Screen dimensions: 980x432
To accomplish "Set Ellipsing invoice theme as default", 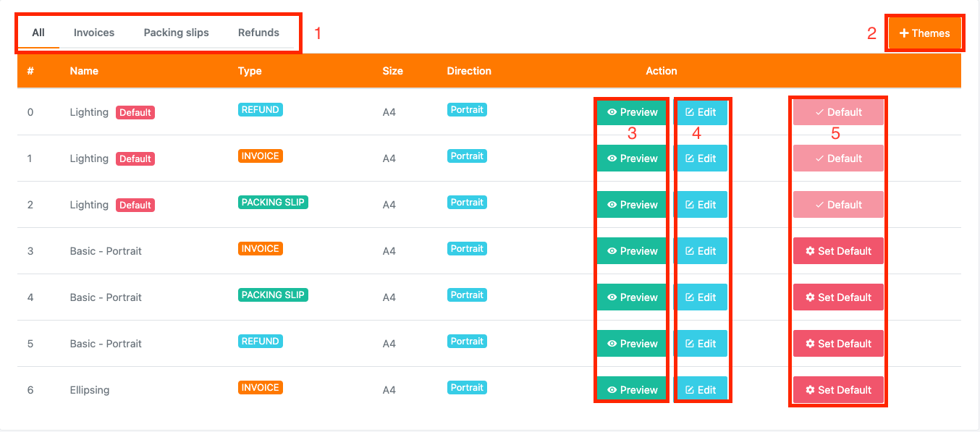I will click(838, 390).
